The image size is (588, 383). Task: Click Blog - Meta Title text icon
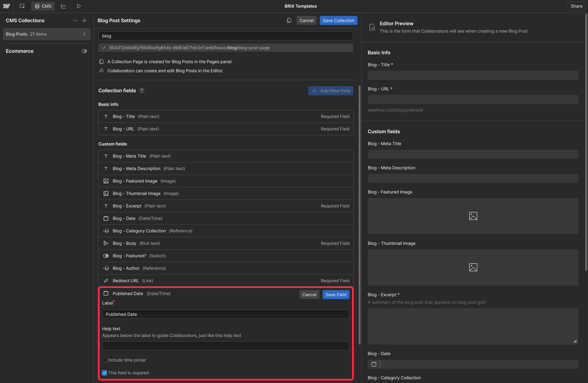(106, 156)
